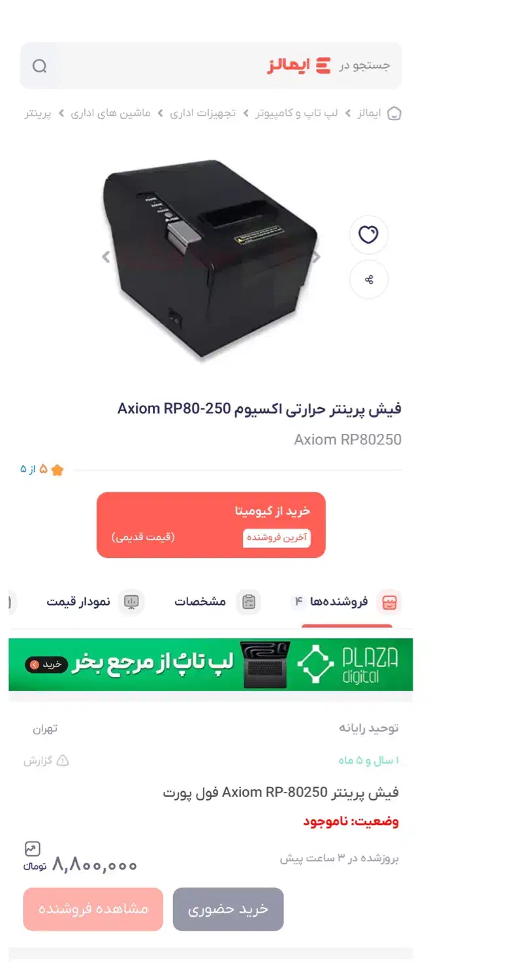Open the نمودار قیمت price chart tab
Viewport: 508px width, 980px height.
[95, 602]
